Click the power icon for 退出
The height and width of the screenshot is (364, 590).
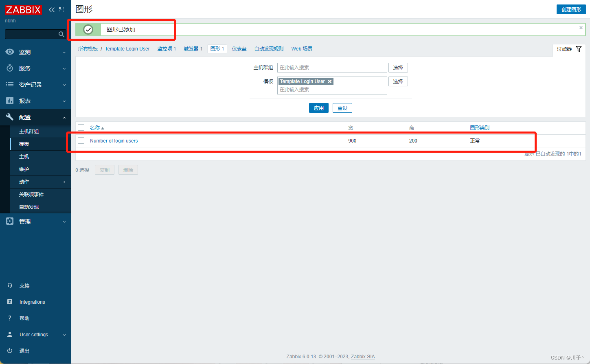(10, 351)
